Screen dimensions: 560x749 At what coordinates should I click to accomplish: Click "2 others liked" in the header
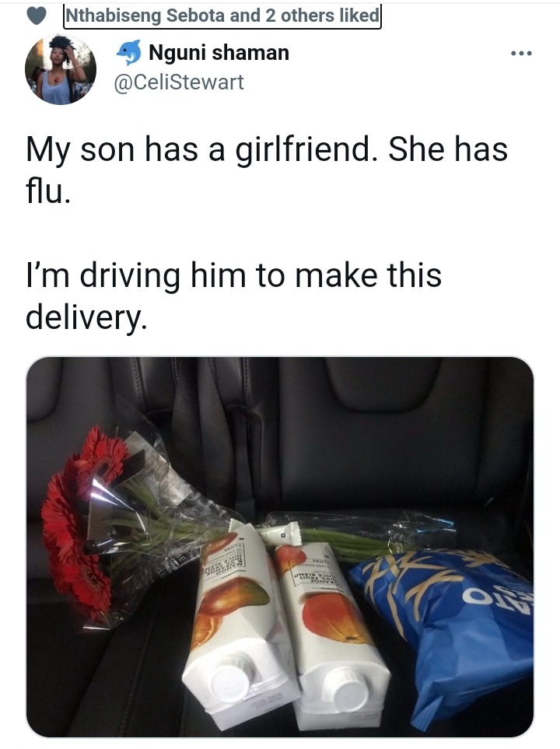(323, 16)
